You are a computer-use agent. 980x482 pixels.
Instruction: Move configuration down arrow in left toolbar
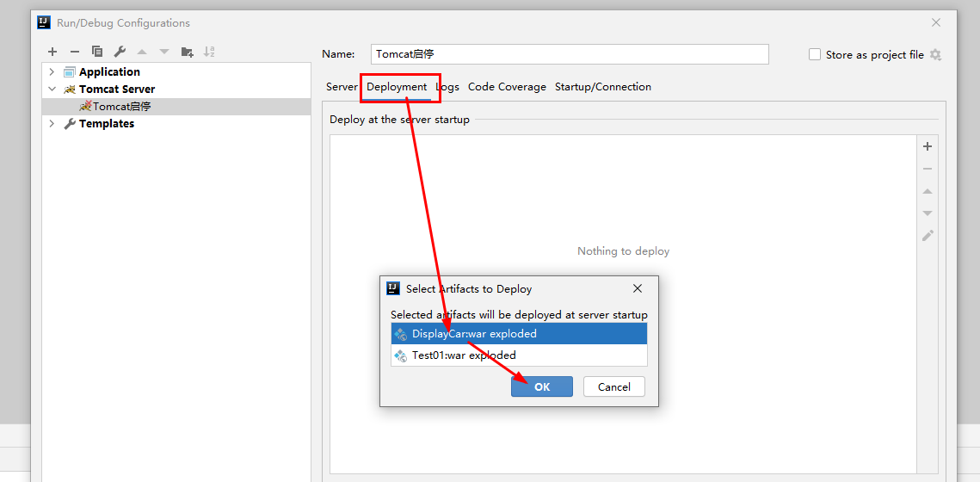[x=164, y=52]
